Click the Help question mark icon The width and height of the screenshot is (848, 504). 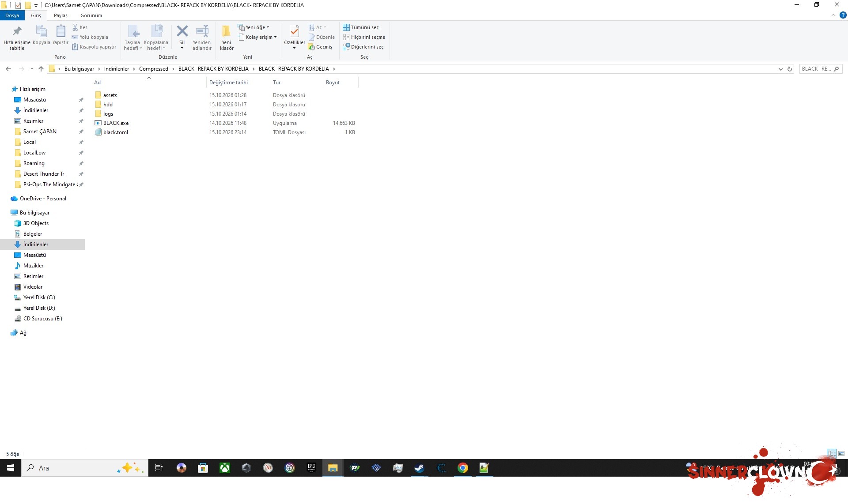(843, 15)
